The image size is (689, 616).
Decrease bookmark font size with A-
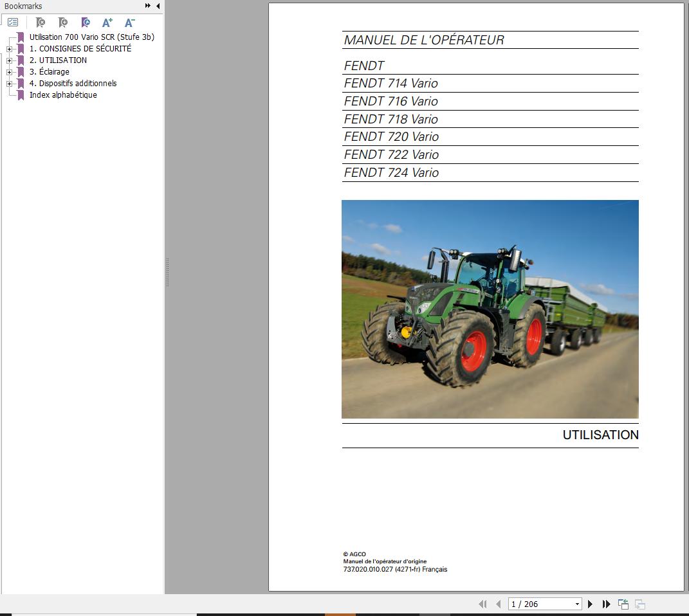[x=129, y=23]
